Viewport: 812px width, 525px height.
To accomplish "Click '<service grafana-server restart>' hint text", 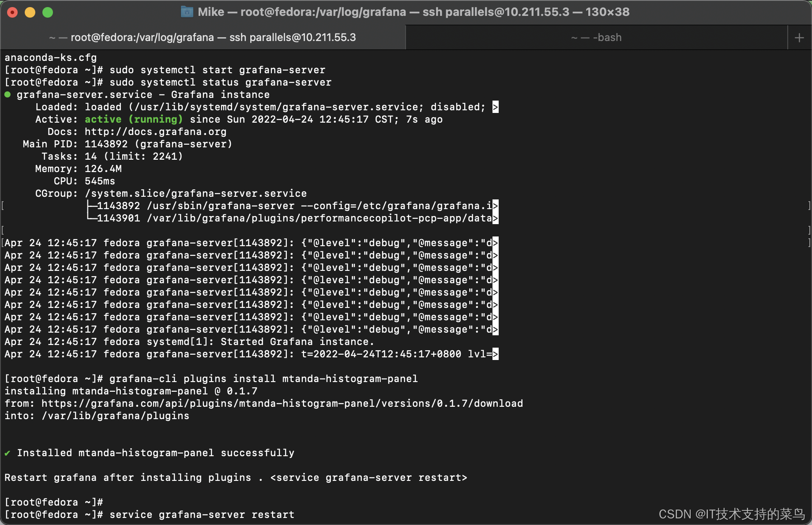I will (x=368, y=477).
